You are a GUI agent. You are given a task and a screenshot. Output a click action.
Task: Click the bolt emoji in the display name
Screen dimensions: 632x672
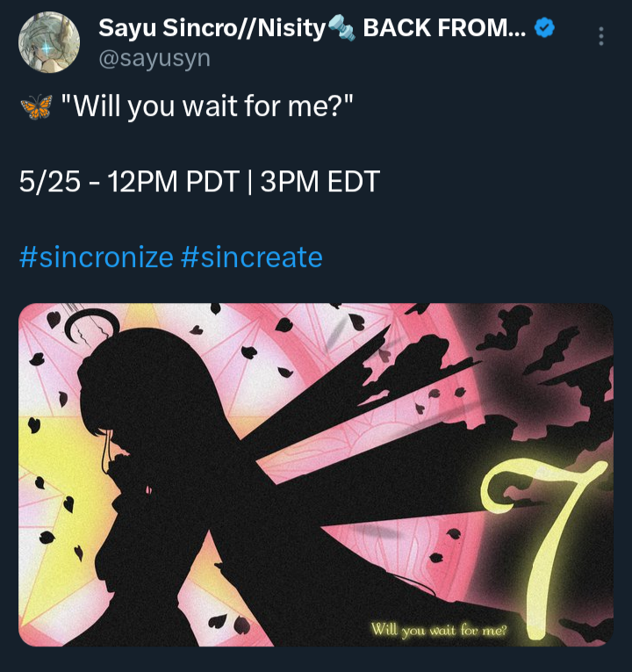point(341,29)
